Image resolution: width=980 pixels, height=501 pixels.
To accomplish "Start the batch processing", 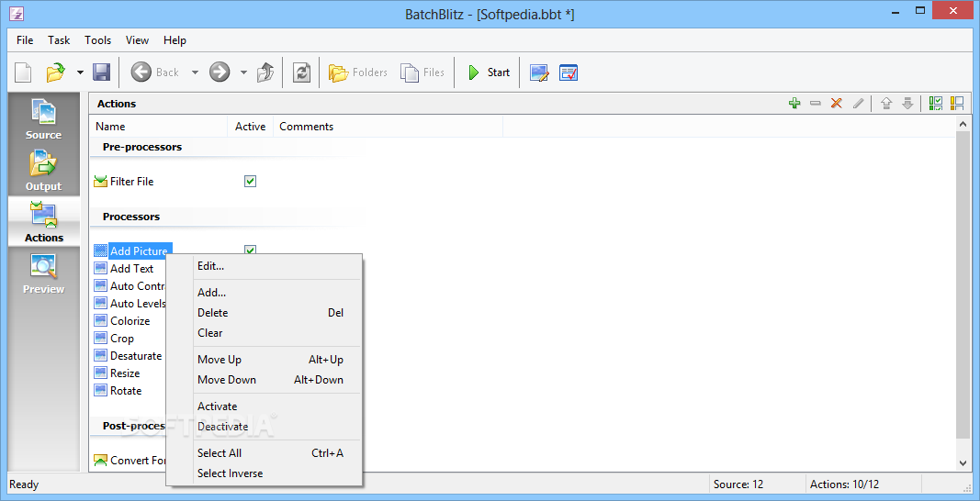I will tap(489, 72).
